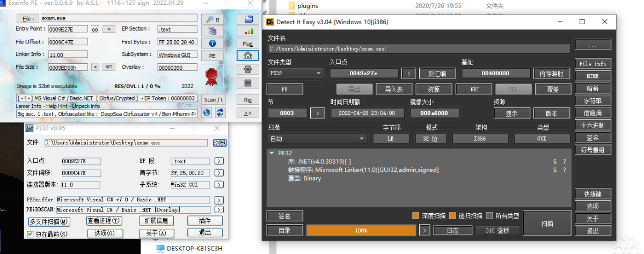644x254 pixels.
Task: Collapse the PE32 tree node in scan results
Action: point(272,153)
